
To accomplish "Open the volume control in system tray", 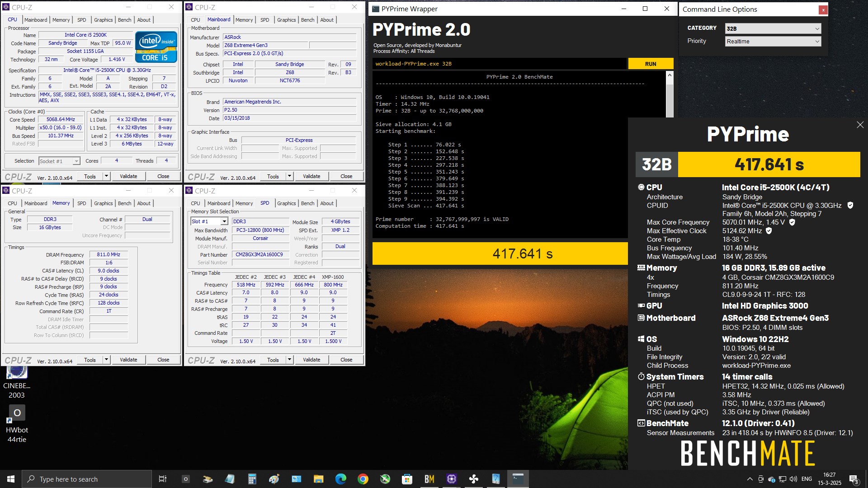I will [793, 479].
